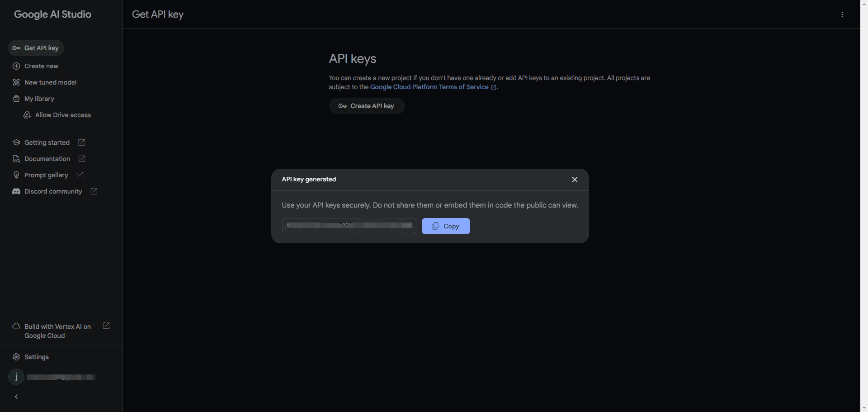Click the cloud icon for Vertex AI
This screenshot has width=868, height=412.
[x=16, y=326]
